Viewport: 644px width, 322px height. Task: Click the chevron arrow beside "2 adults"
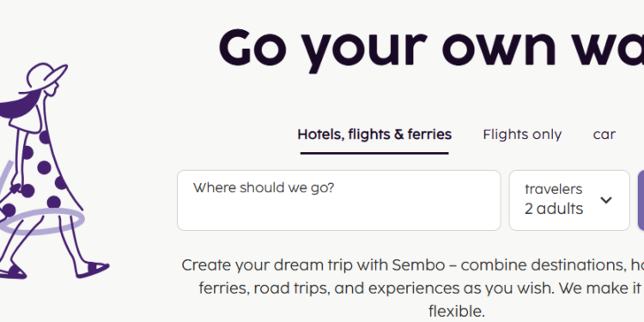point(606,200)
